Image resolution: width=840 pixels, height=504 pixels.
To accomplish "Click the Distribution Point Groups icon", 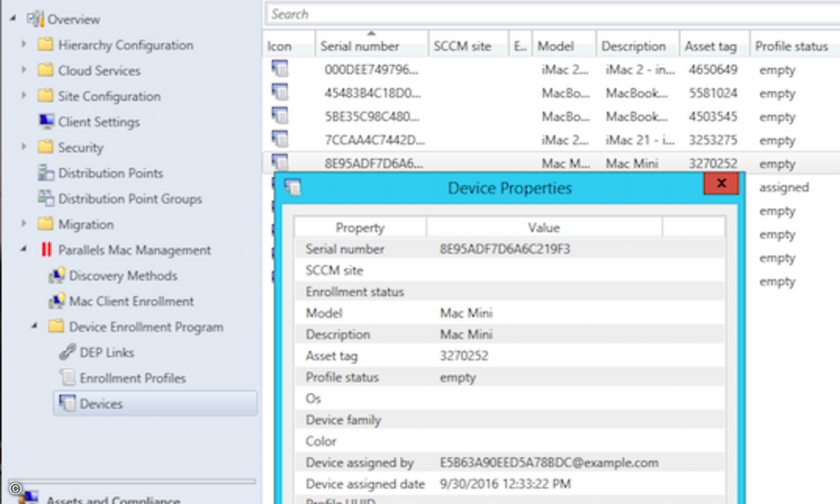I will click(x=46, y=199).
